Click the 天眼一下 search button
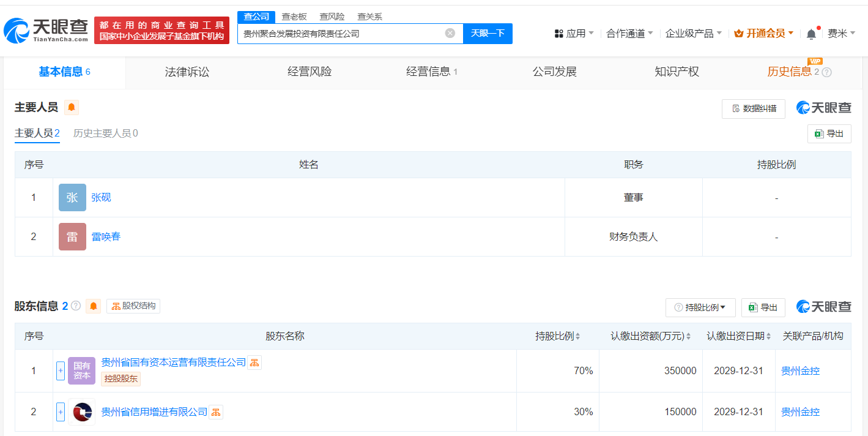The image size is (868, 436). (488, 33)
